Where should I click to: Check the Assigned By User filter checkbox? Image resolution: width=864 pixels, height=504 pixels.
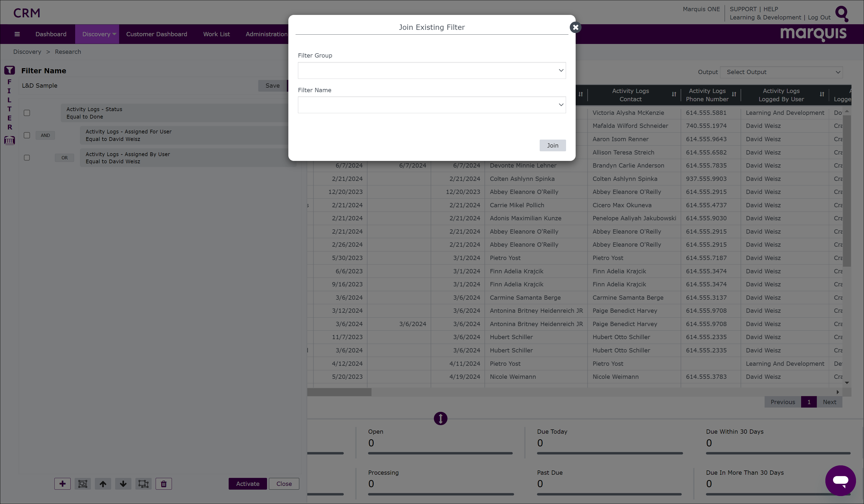click(x=27, y=158)
